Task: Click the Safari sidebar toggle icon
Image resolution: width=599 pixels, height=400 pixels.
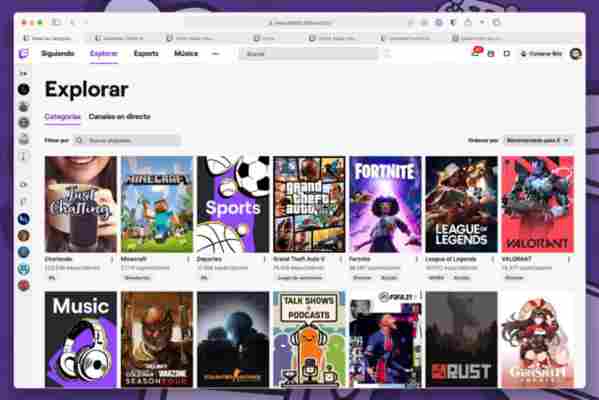Action: (x=56, y=23)
